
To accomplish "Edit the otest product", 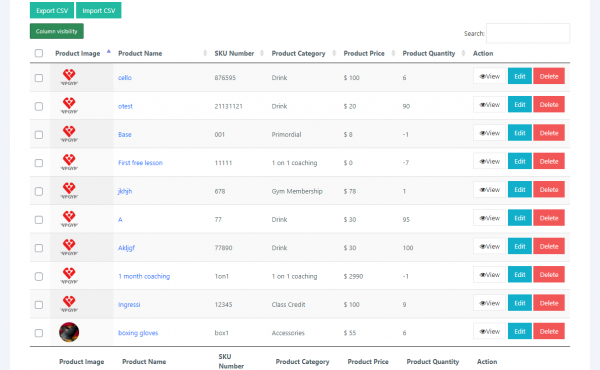I will pos(520,104).
